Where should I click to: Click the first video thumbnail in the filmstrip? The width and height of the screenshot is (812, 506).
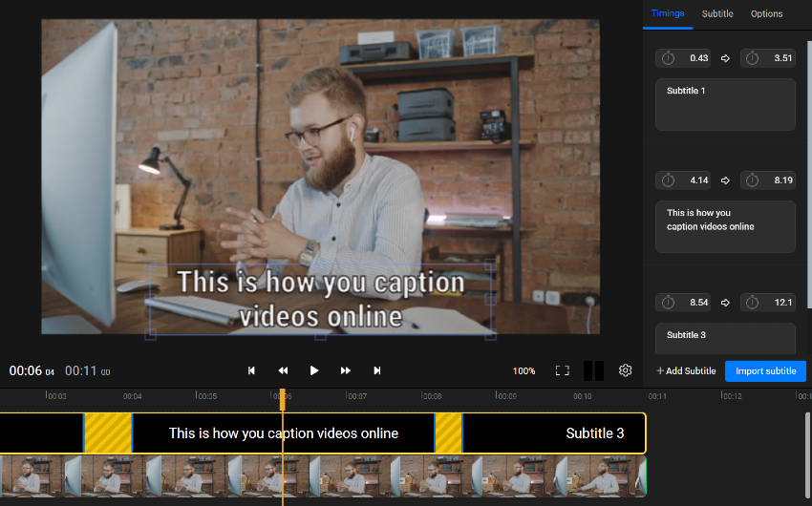pyautogui.click(x=32, y=476)
